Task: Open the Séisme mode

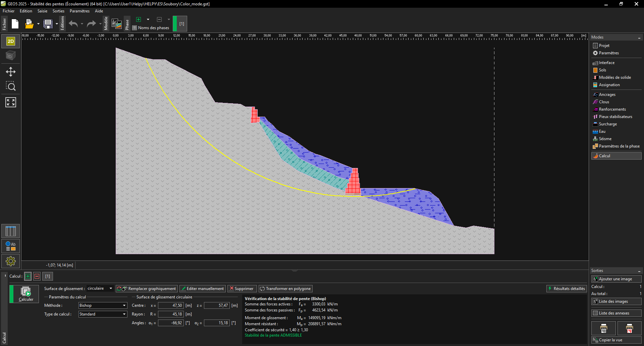Action: 605,139
